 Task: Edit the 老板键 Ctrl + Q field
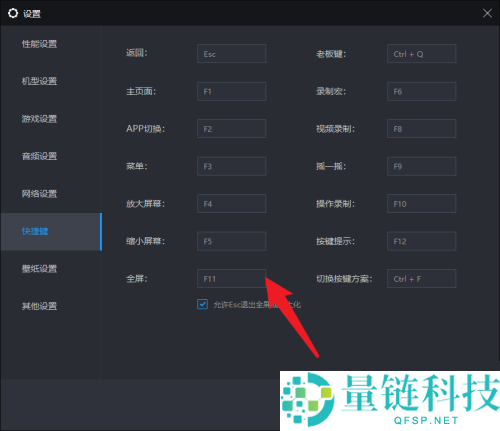point(422,54)
